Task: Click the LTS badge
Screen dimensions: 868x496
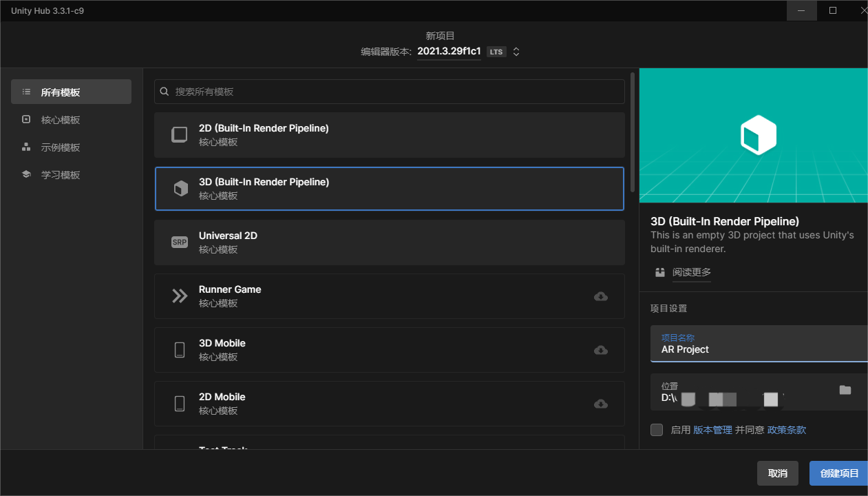Action: [496, 52]
